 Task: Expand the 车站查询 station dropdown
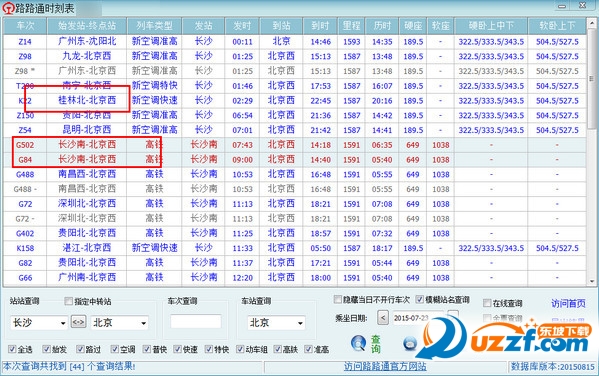click(x=300, y=323)
